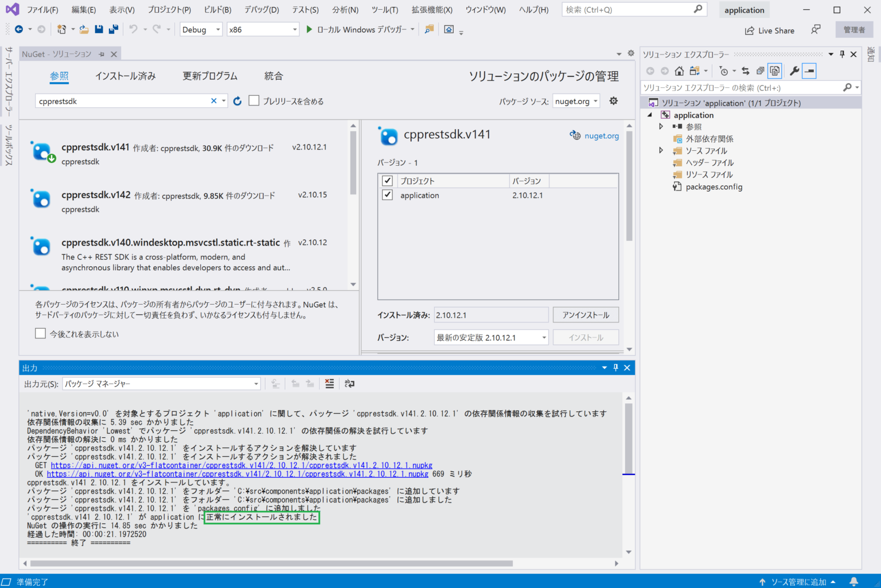The width and height of the screenshot is (881, 588).
Task: Check 今後これを表示しない for license notice
Action: click(40, 333)
